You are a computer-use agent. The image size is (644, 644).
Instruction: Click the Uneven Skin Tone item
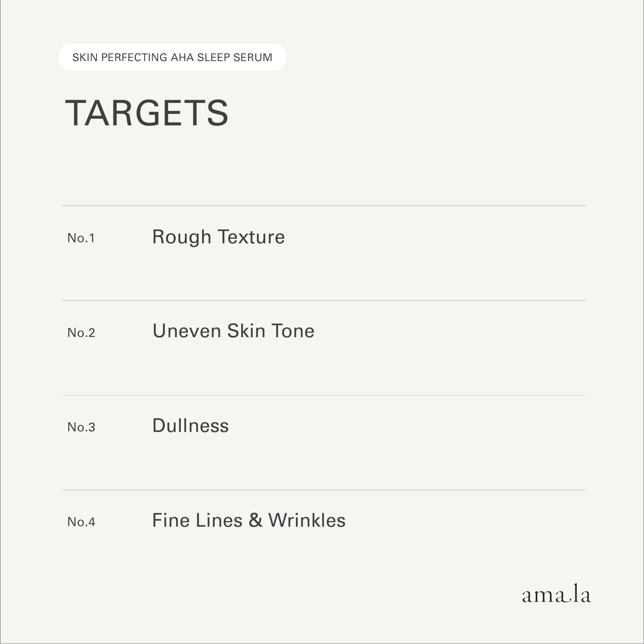233,331
